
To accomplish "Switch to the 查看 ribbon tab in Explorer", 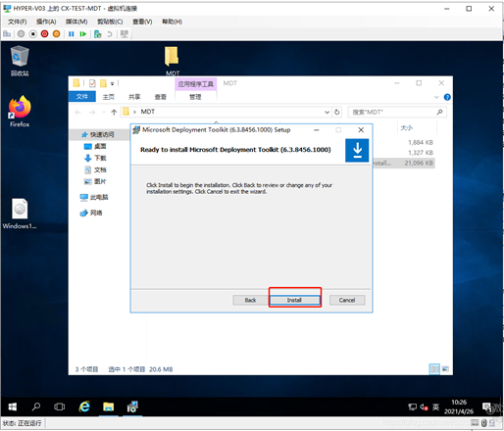I will pyautogui.click(x=161, y=97).
